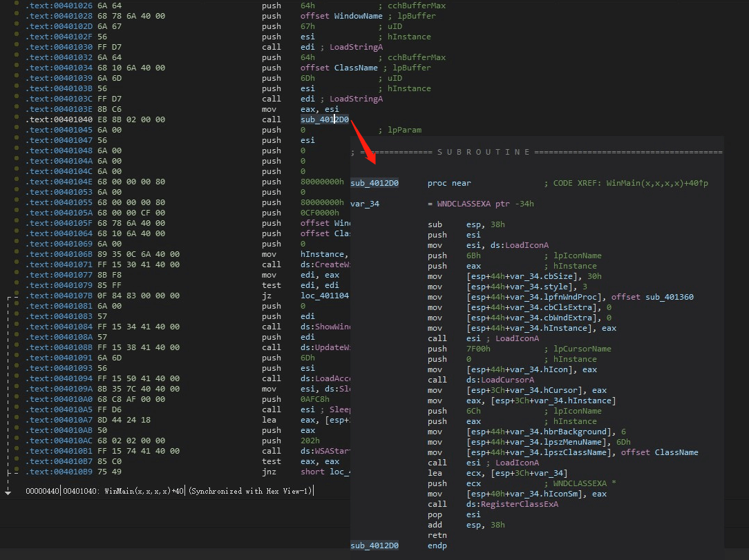The image size is (749, 560).
Task: Click offset ClassName in popup lpszClassName line
Action: 660,452
